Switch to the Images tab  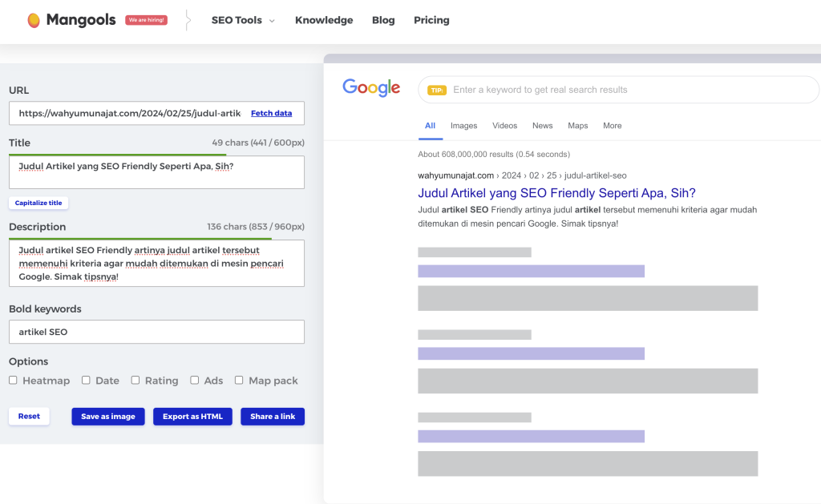[x=463, y=126]
